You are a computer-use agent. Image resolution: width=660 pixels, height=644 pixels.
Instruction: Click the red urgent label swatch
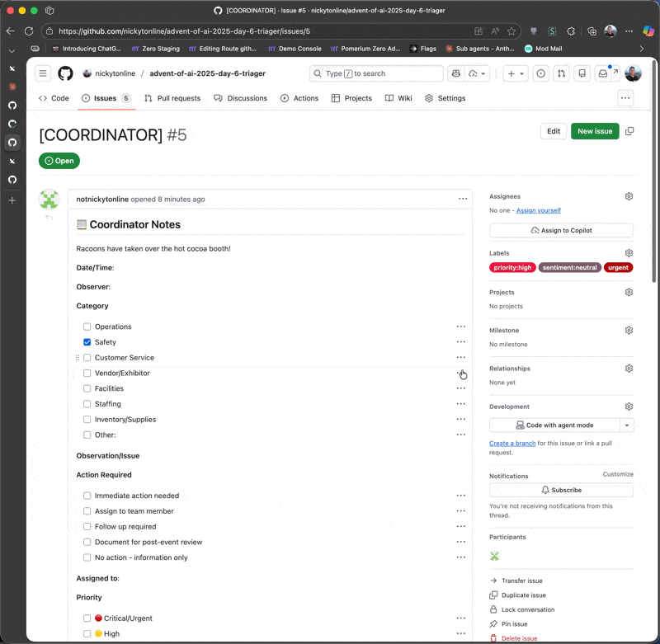tap(619, 267)
